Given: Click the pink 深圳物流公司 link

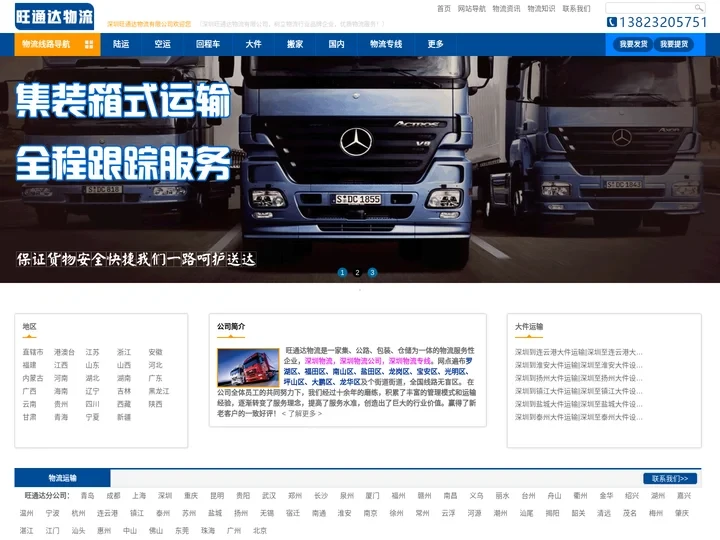Looking at the screenshot, I should pyautogui.click(x=360, y=361).
